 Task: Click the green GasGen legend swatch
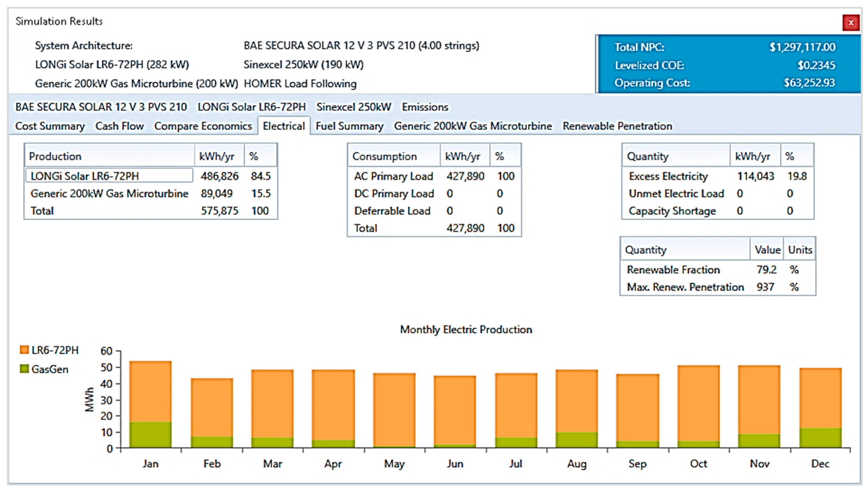(x=24, y=368)
